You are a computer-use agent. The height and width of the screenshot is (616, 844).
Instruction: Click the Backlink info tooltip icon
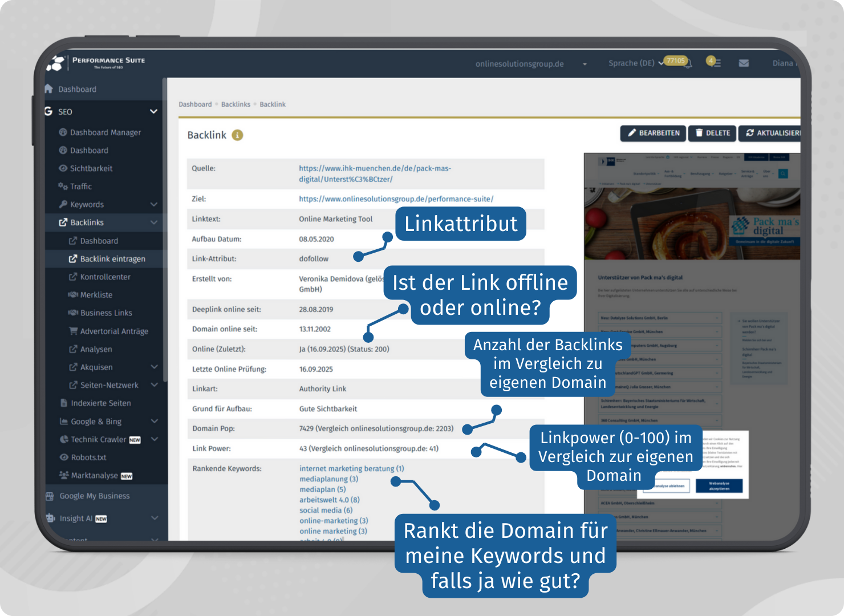(x=238, y=135)
